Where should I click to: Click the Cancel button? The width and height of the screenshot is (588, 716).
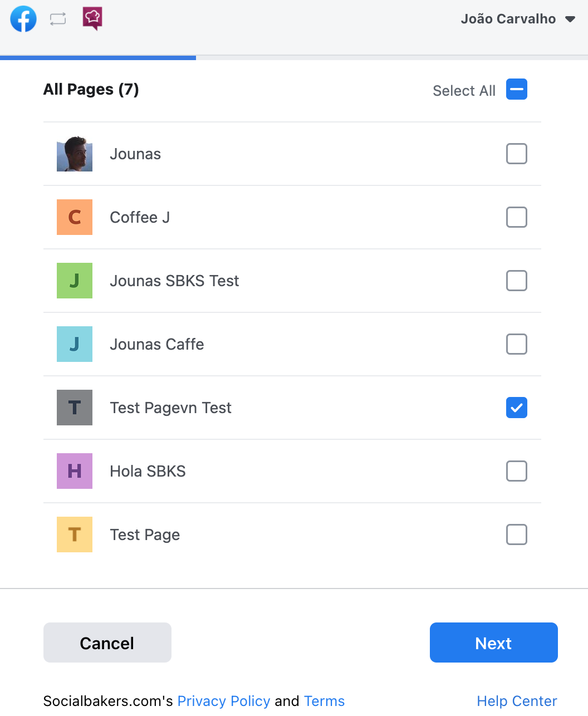107,643
